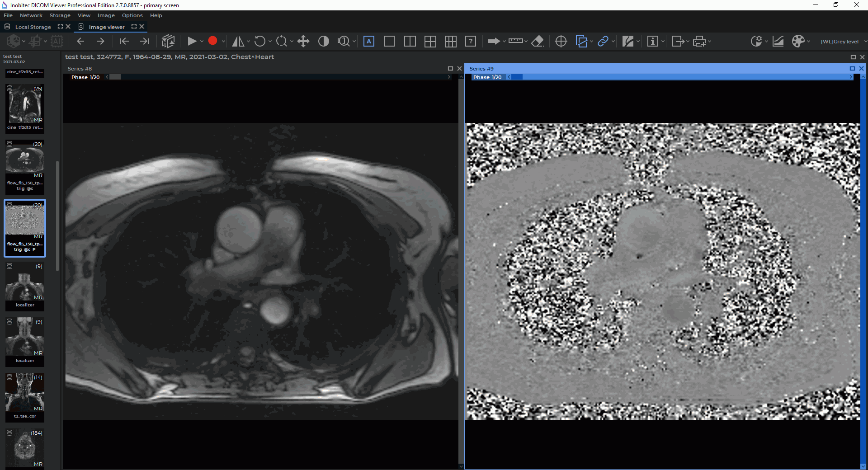Viewport: 868px width, 470px height.
Task: Select the flip image tool
Action: (x=238, y=41)
